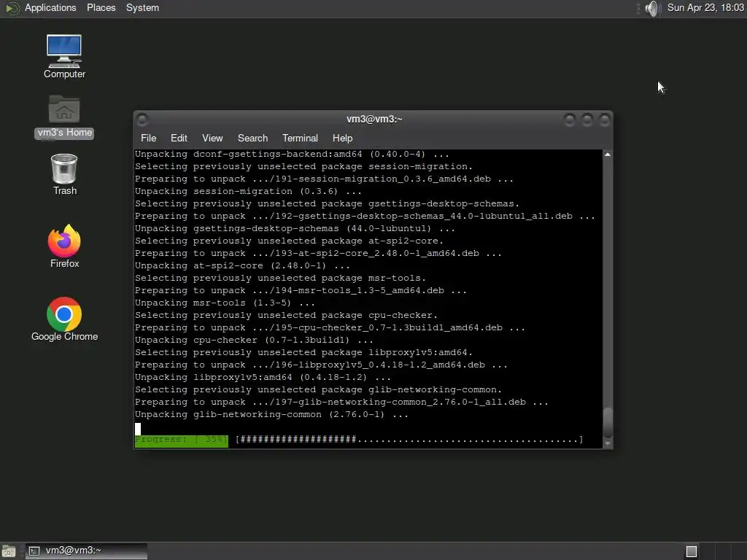Click the terminal scrollbar down arrow
Viewport: 747px width, 560px height.
click(608, 443)
